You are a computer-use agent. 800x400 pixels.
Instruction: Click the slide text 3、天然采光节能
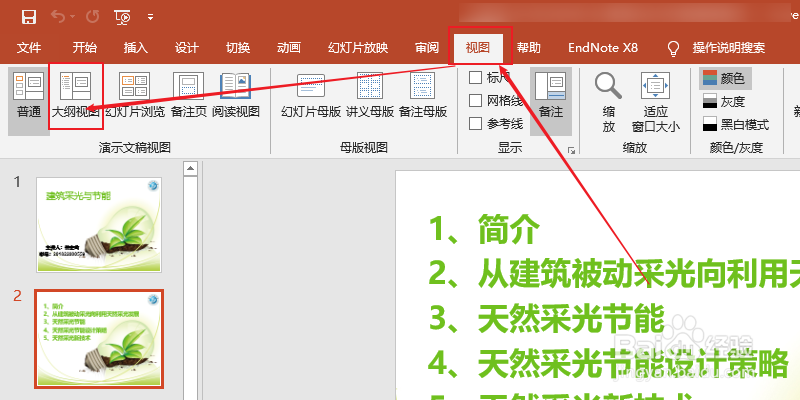(546, 318)
